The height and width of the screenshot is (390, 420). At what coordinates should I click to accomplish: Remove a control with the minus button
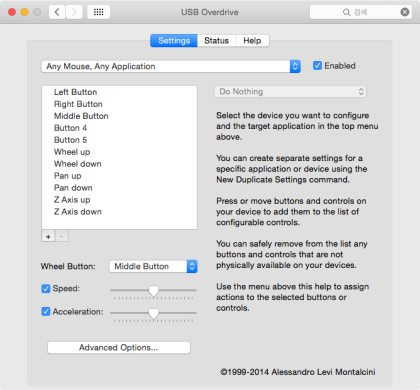62,236
